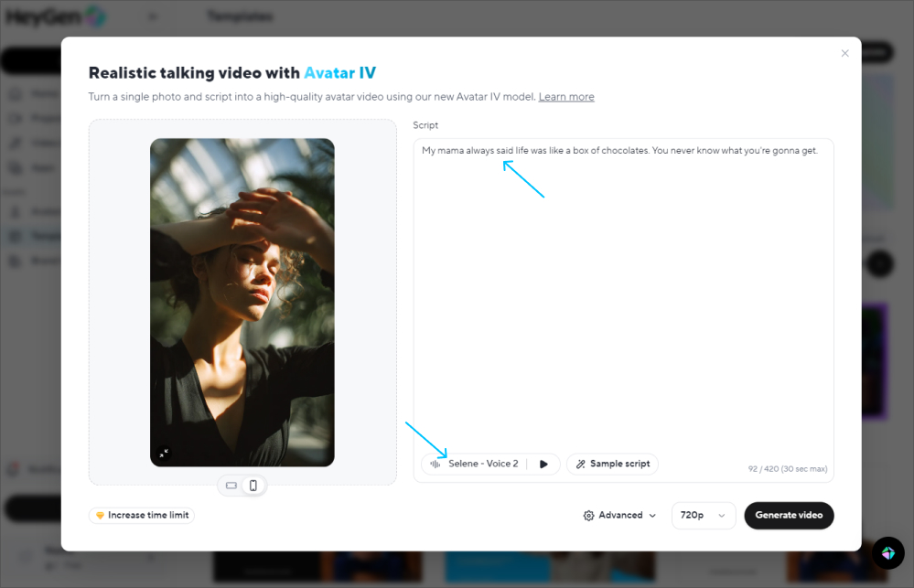The image size is (914, 588).
Task: Click the uploaded woman portrait photo
Action: (x=242, y=302)
